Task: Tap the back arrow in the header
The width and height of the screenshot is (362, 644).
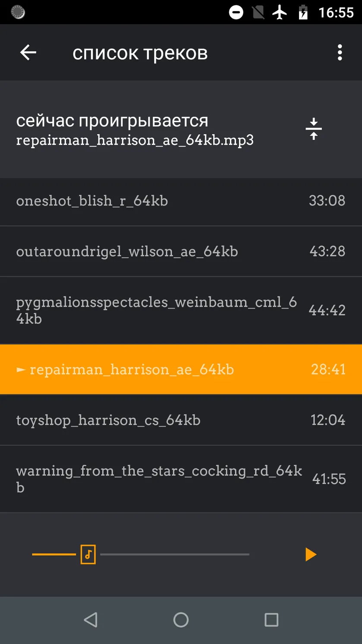Action: [x=28, y=53]
